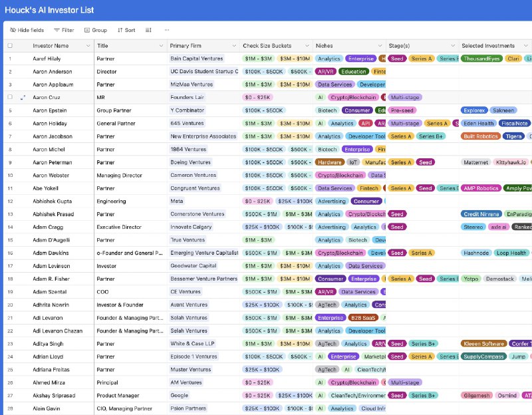The image size is (532, 415).
Task: Click the Multi-stage tag in Ahmed Mirza row
Action: click(x=405, y=382)
